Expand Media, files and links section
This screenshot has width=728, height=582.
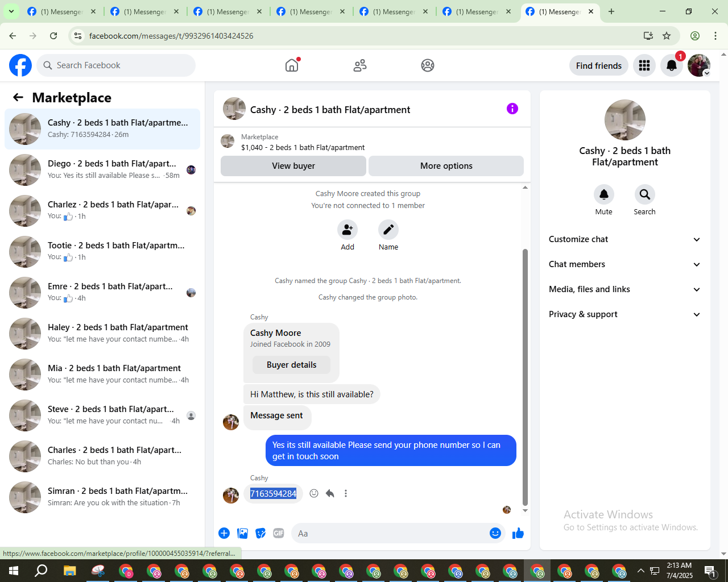point(625,289)
